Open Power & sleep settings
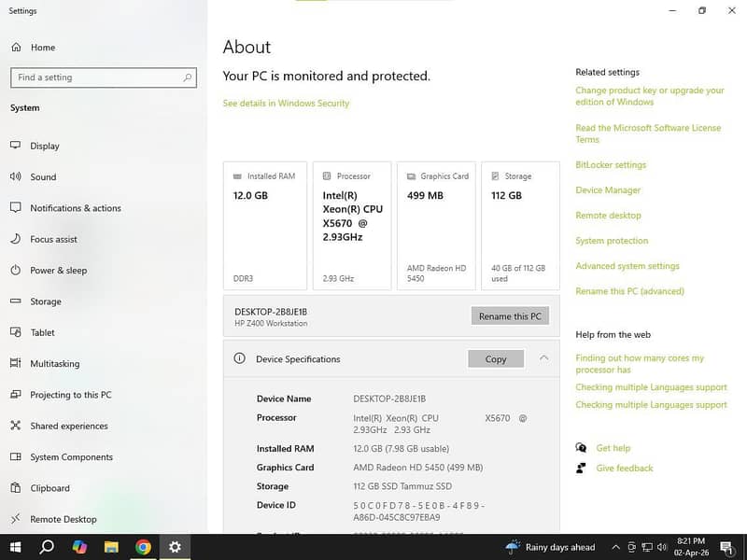Image resolution: width=747 pixels, height=560 pixels. [x=58, y=270]
